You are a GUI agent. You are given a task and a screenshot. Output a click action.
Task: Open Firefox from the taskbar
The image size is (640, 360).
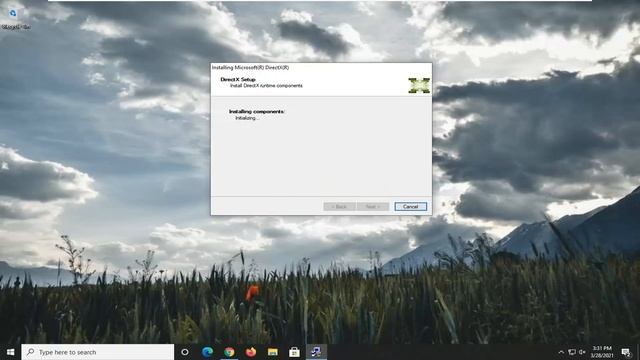(x=251, y=352)
